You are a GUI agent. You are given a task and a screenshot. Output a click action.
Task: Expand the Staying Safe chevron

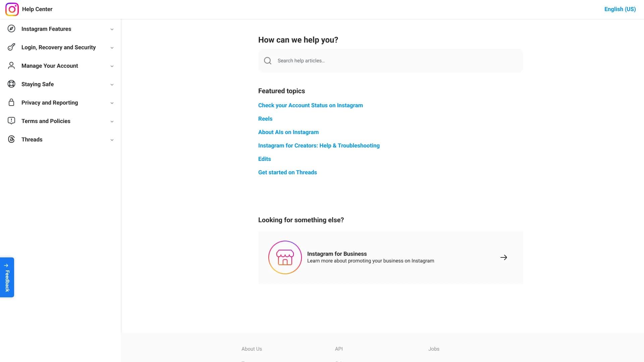click(x=112, y=84)
